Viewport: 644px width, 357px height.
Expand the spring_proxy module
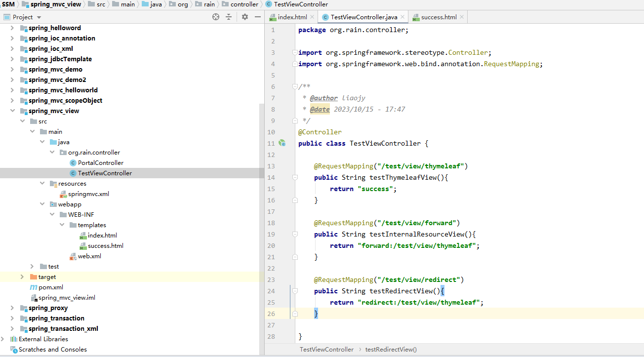[x=12, y=308]
